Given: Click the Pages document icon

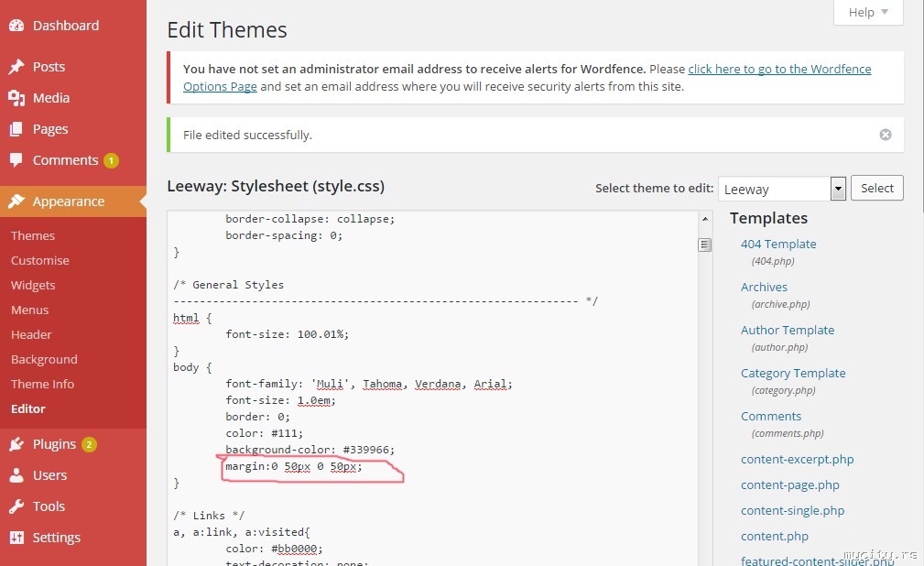Looking at the screenshot, I should click(16, 129).
